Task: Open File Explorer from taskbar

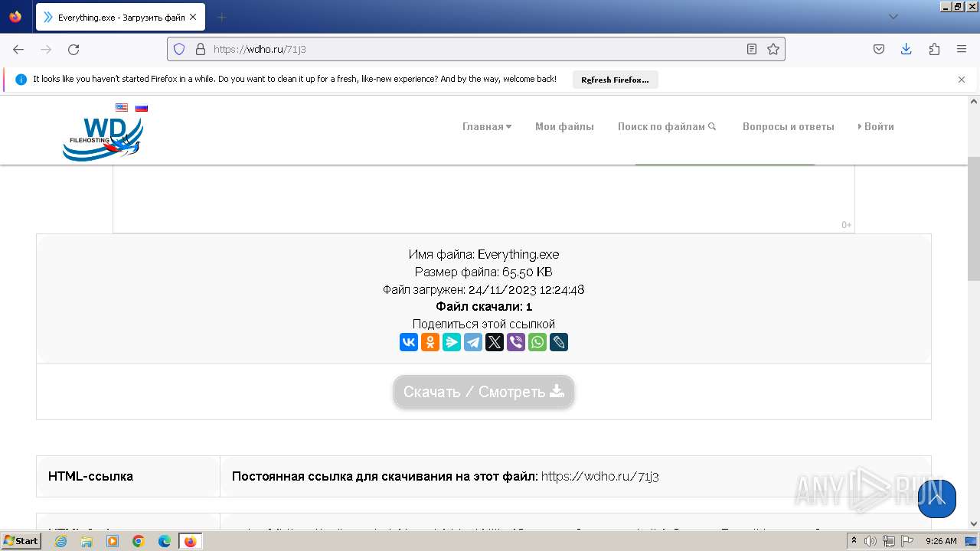Action: click(x=87, y=541)
